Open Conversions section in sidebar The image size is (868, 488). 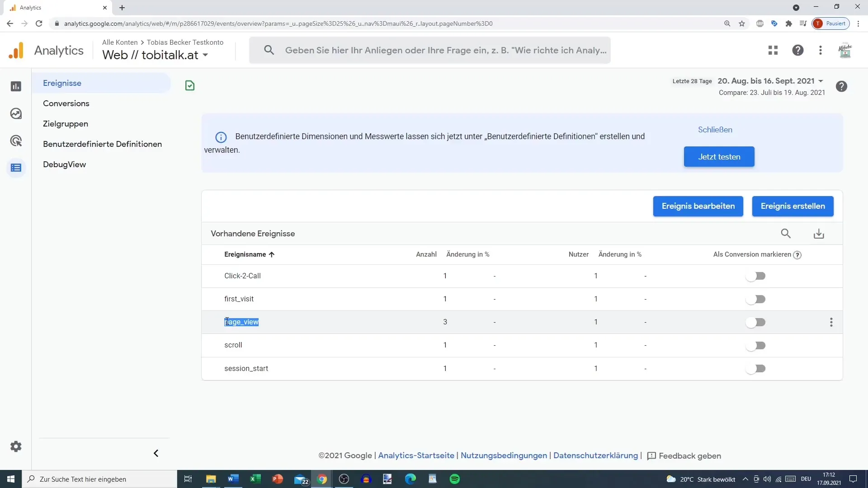click(x=66, y=103)
